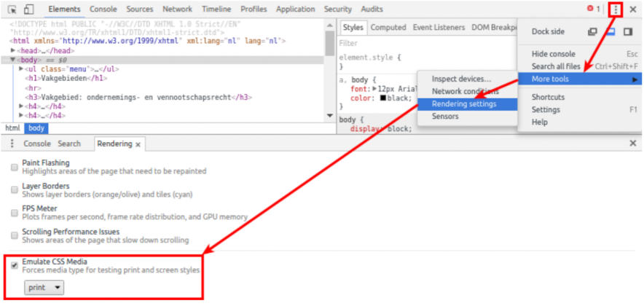Viewport: 644px width, 306px height.
Task: Expand the head element node
Action: (14, 51)
